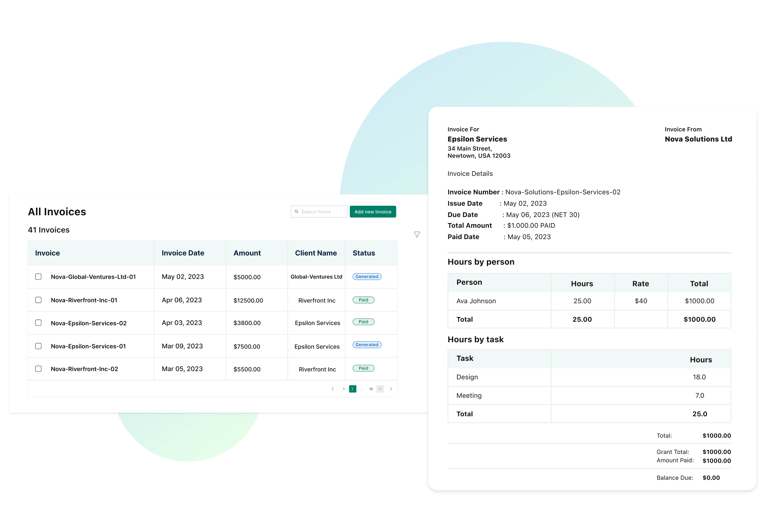The width and height of the screenshot is (766, 532).
Task: Open invoice Nova-Epsilon-Services-02 in the list
Action: (x=89, y=323)
